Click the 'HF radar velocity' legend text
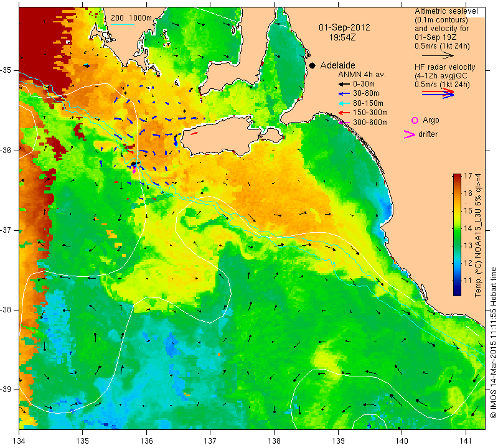This screenshot has height=448, width=498. (444, 67)
